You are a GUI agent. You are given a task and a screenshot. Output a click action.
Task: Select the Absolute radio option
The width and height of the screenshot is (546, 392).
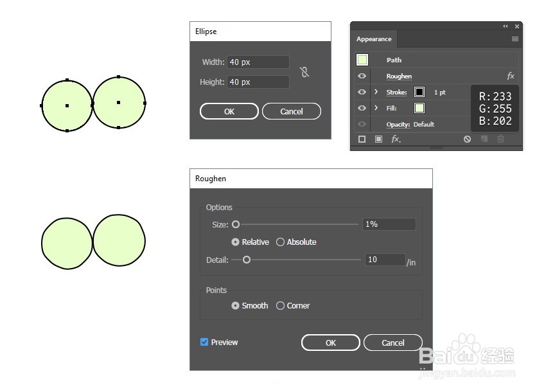(281, 242)
